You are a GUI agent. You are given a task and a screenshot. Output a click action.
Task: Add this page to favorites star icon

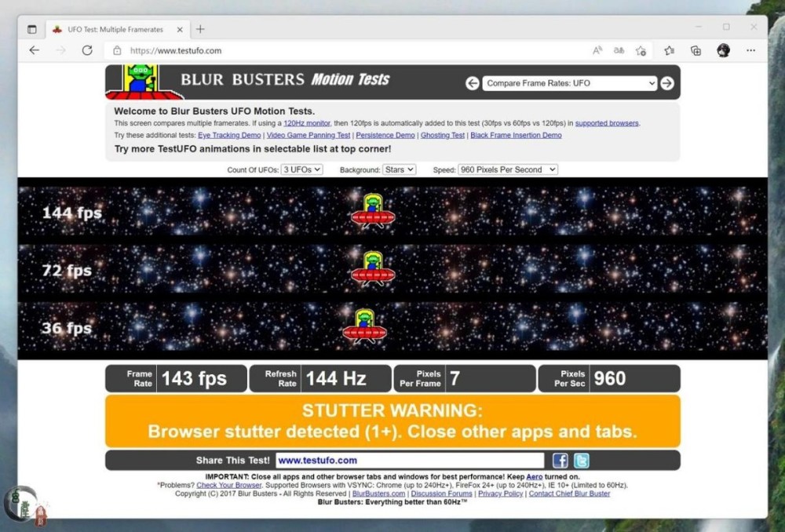click(641, 50)
